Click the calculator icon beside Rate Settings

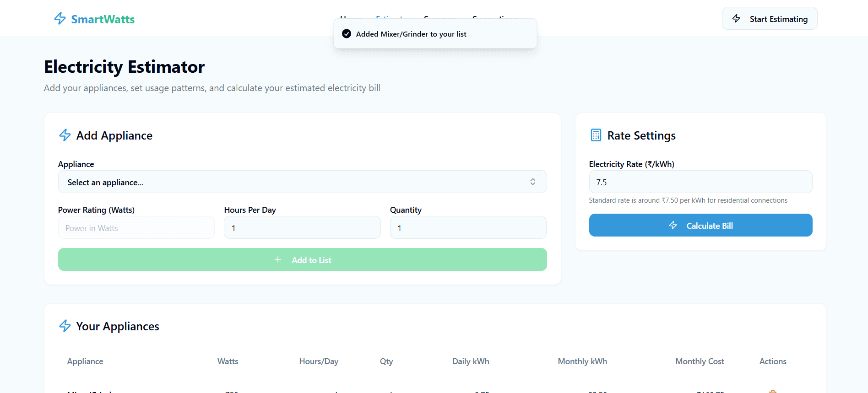tap(596, 135)
